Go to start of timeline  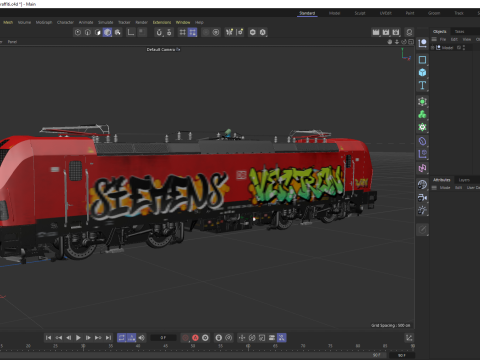(49, 338)
